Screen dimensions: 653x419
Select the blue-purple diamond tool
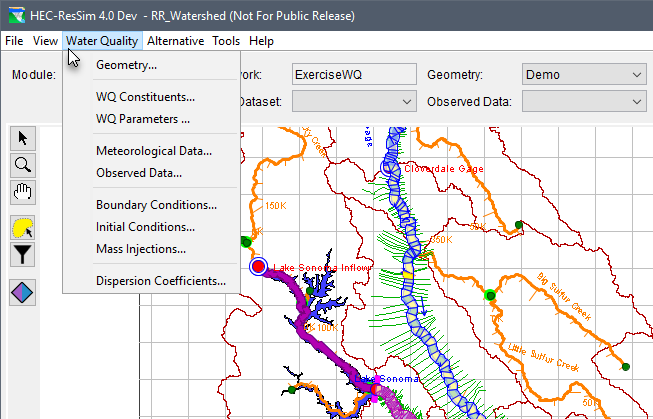point(23,292)
